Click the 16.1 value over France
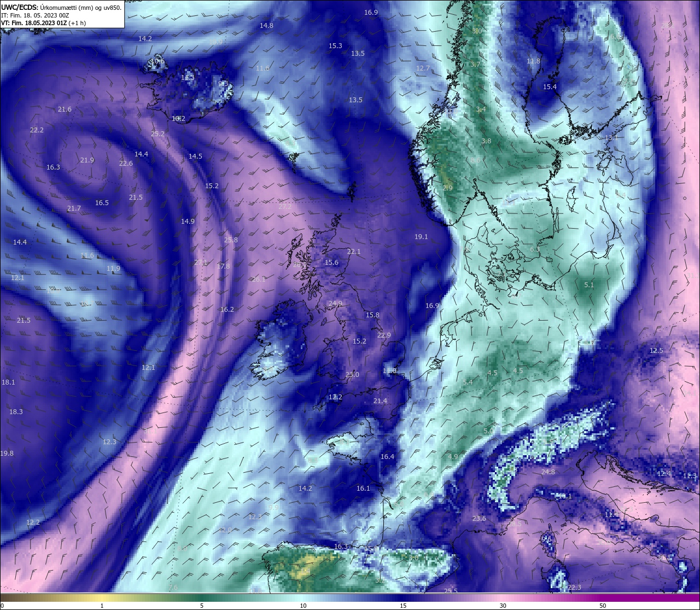This screenshot has width=700, height=610. tap(363, 489)
